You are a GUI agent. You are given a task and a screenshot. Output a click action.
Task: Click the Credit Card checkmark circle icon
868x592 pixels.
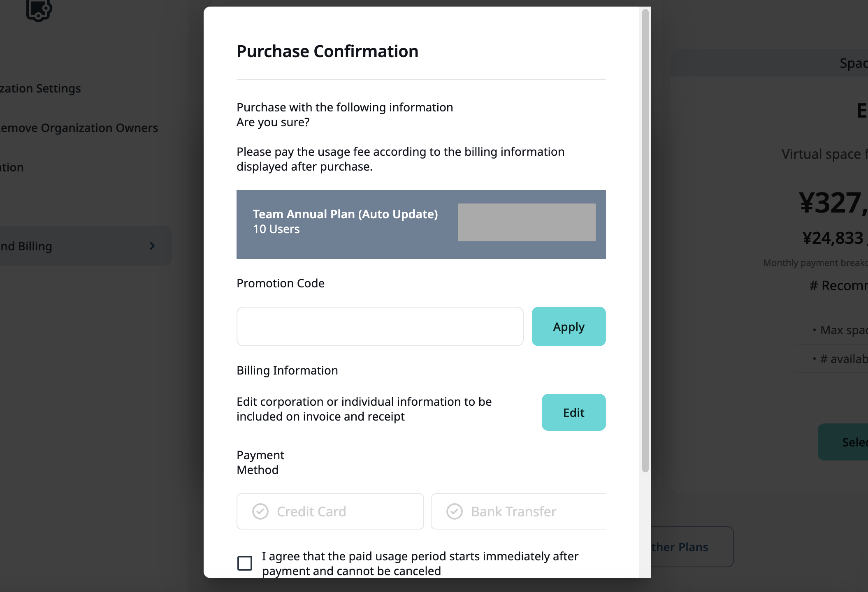click(x=260, y=511)
